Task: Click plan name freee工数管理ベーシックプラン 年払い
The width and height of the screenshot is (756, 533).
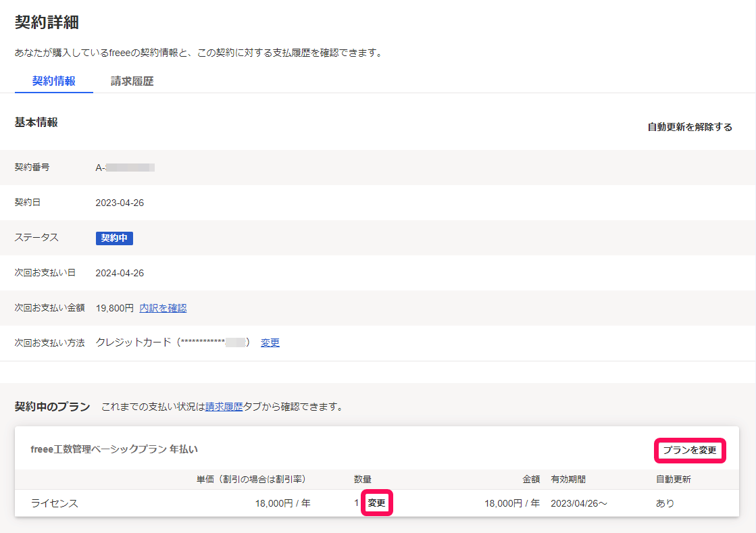Action: coord(114,449)
